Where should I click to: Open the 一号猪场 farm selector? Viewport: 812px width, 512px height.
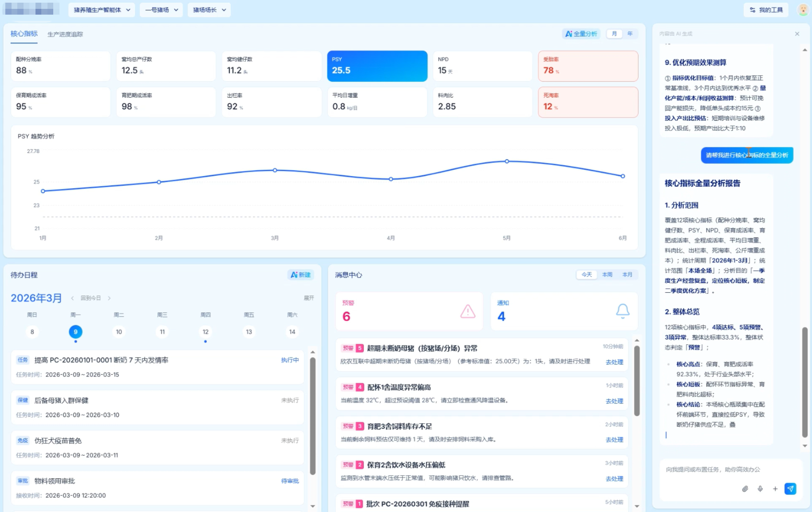coord(161,10)
